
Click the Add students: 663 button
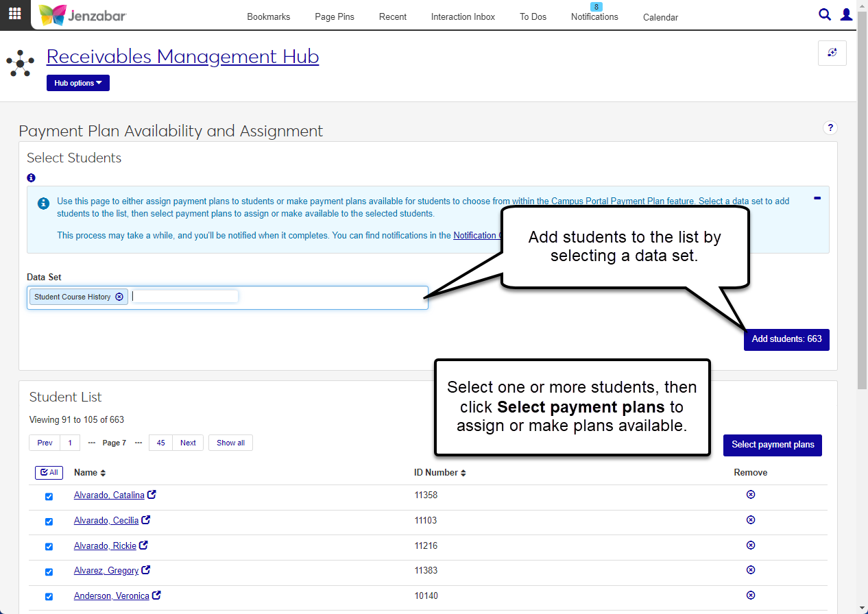pyautogui.click(x=786, y=339)
